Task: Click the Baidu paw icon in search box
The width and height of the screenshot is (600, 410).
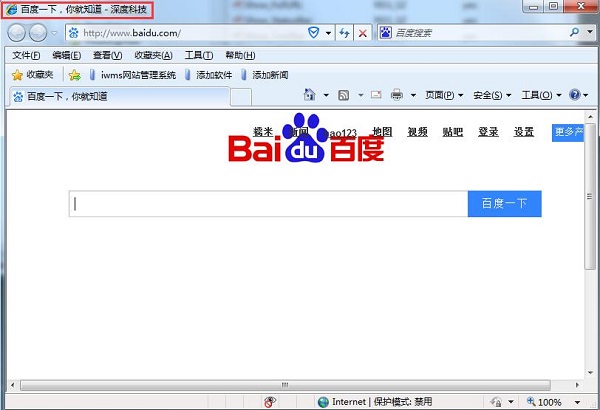Action: point(385,33)
